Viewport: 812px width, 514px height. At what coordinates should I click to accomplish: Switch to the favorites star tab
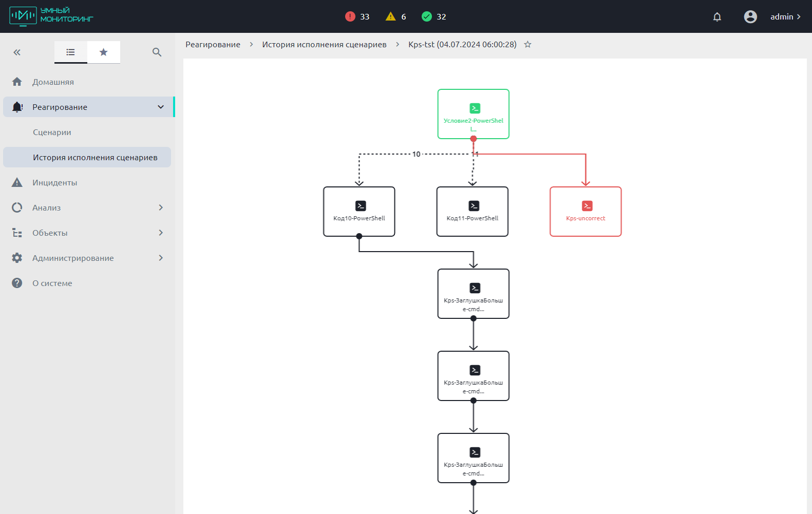104,52
